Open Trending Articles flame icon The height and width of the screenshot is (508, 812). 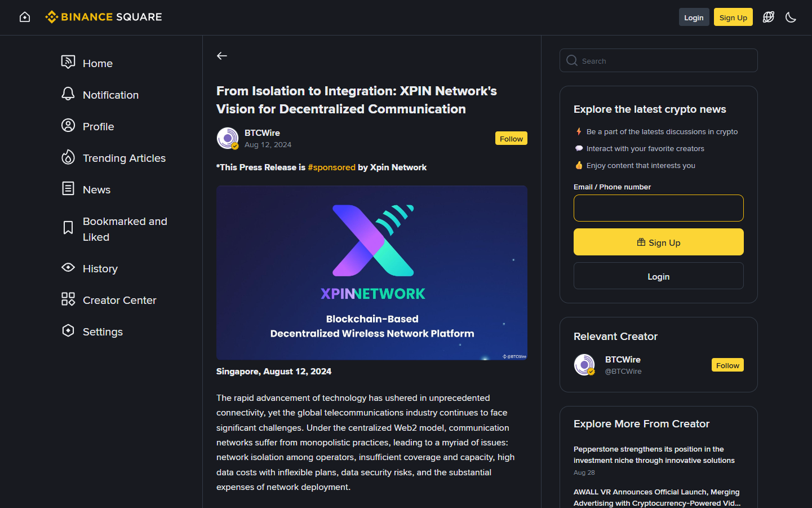[68, 157]
